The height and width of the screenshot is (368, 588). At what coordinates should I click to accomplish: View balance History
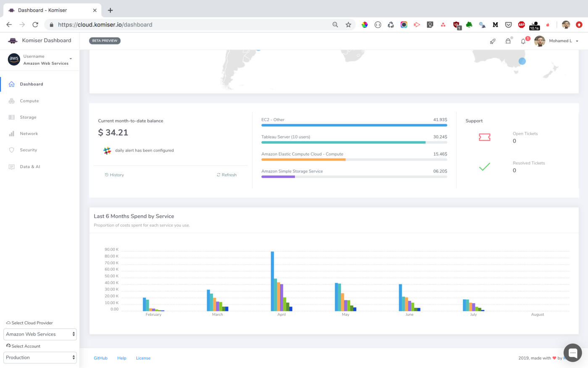(x=114, y=175)
